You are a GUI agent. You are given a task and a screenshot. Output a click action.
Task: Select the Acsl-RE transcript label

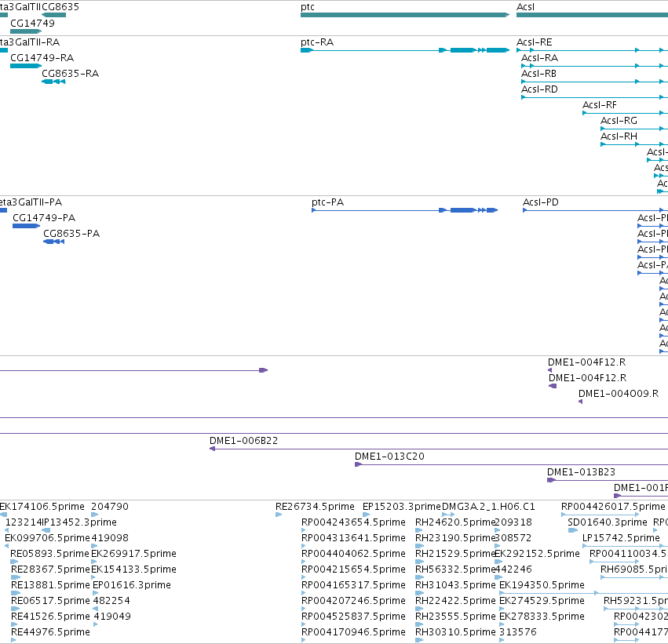535,42
